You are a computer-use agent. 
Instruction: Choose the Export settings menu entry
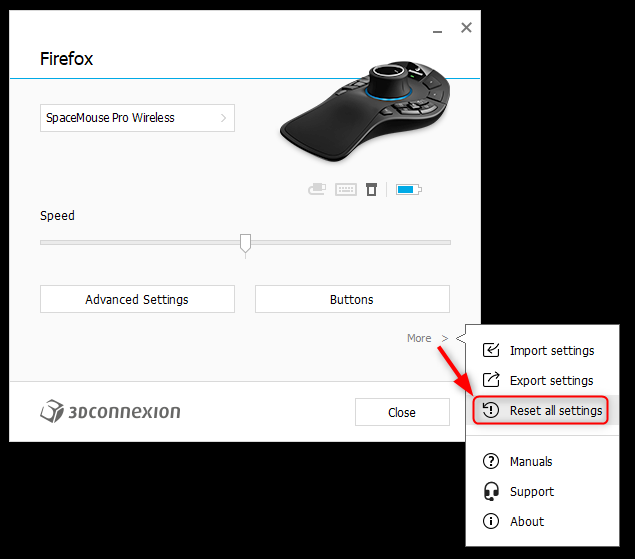tap(542, 380)
